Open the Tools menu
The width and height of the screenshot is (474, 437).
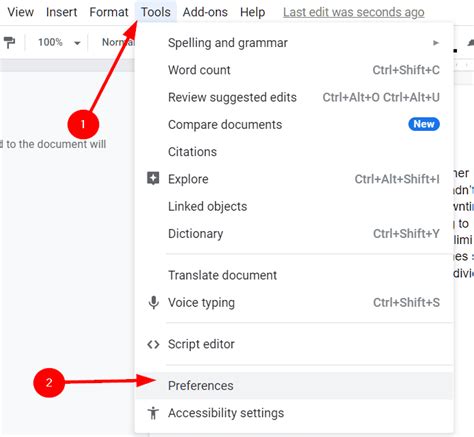[156, 12]
